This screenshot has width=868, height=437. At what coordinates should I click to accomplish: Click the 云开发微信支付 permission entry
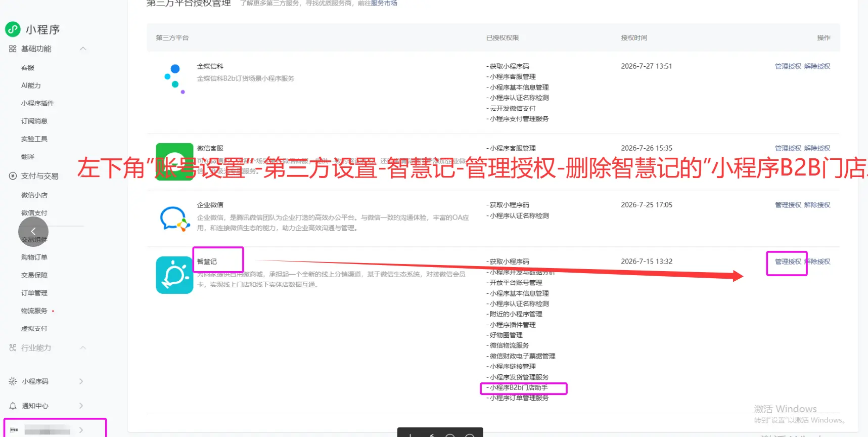(511, 108)
